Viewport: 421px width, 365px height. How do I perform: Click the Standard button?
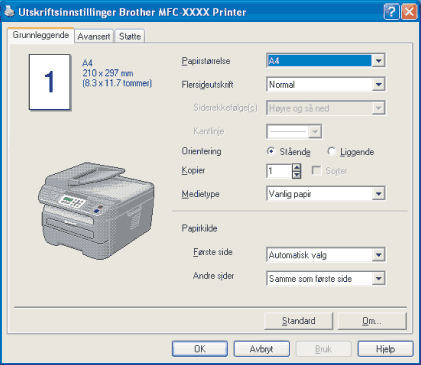(x=299, y=321)
